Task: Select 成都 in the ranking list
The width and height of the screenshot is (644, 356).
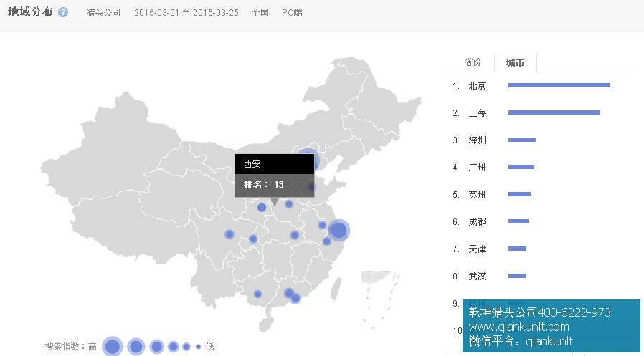Action: [x=477, y=222]
